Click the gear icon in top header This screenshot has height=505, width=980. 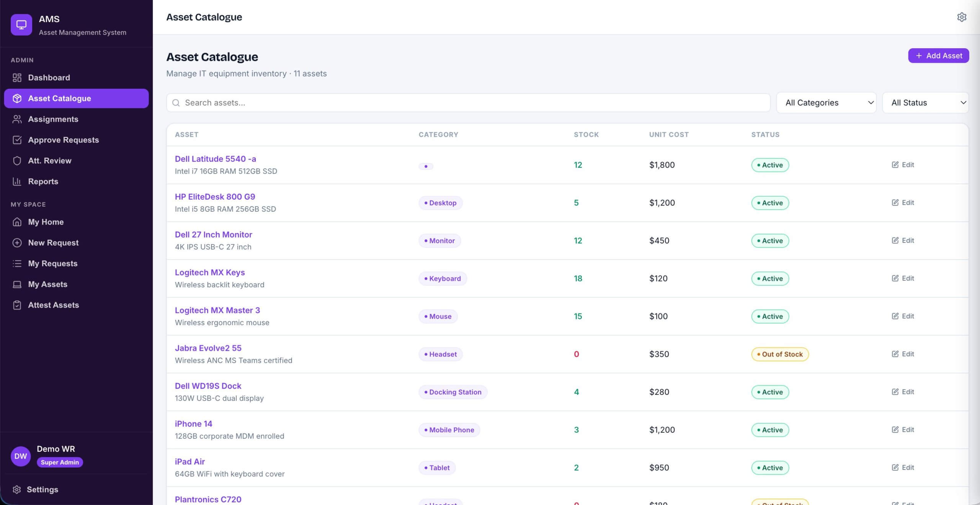[x=962, y=17]
